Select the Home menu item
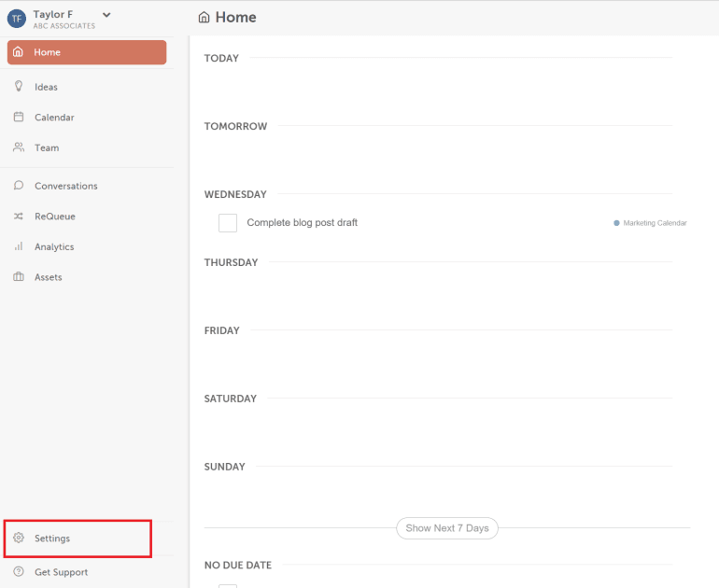719x588 pixels. pyautogui.click(x=87, y=52)
